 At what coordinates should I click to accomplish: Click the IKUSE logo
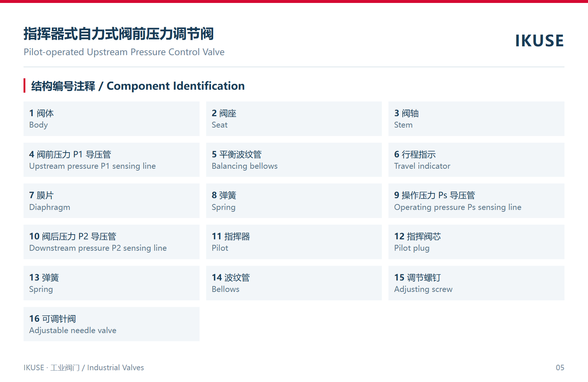tap(539, 40)
